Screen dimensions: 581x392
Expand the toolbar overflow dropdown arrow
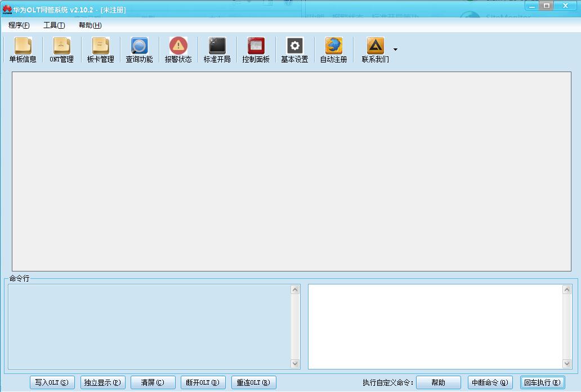395,50
